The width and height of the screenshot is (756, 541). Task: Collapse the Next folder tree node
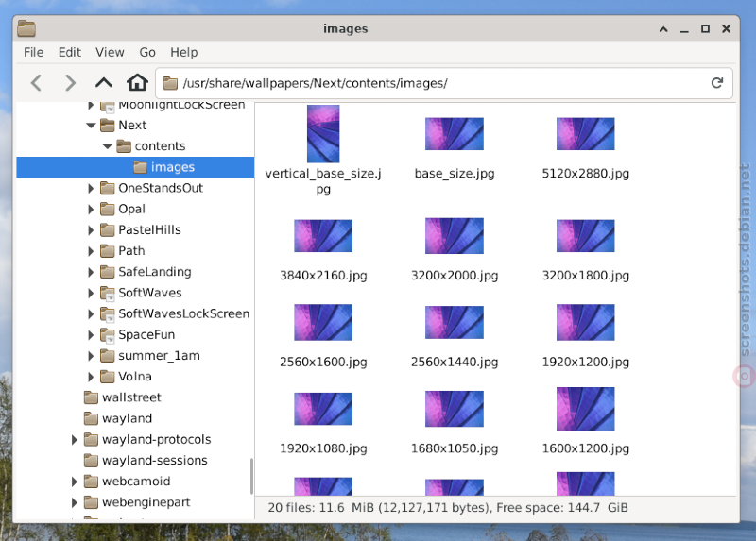click(x=91, y=126)
